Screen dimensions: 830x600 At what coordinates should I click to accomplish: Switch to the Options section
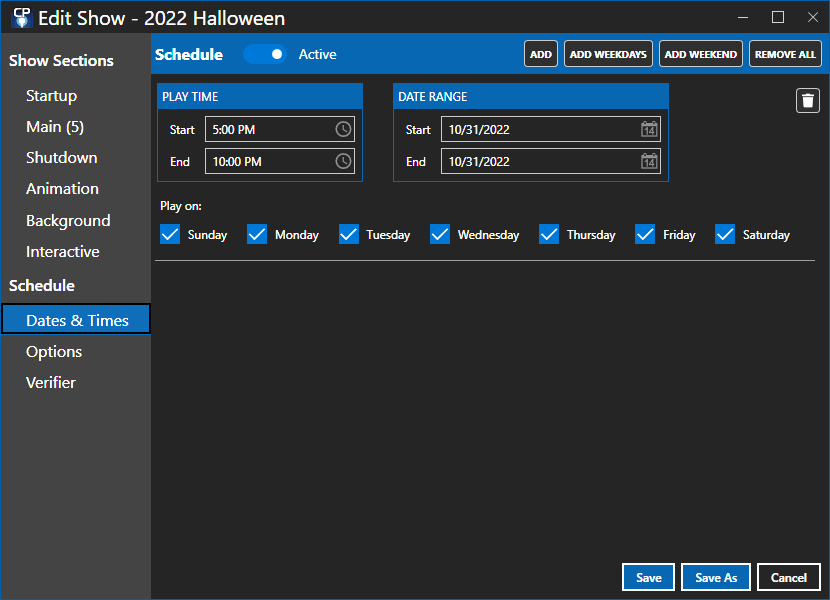(54, 351)
